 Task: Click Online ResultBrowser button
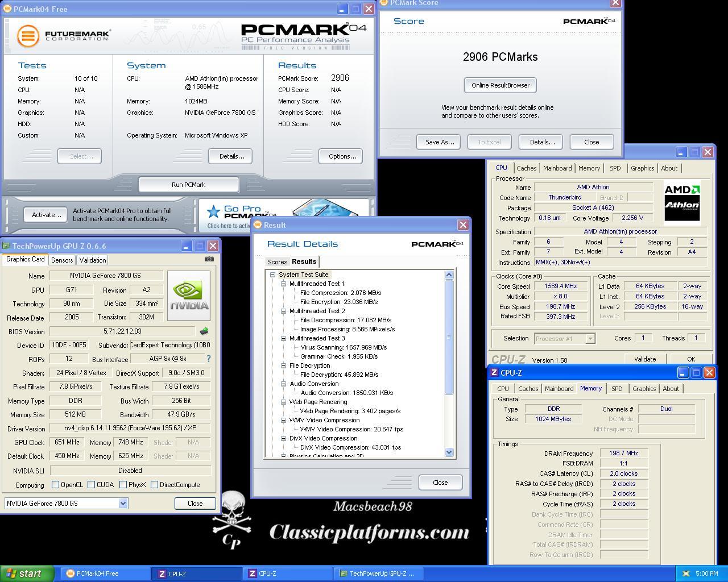tap(500, 85)
